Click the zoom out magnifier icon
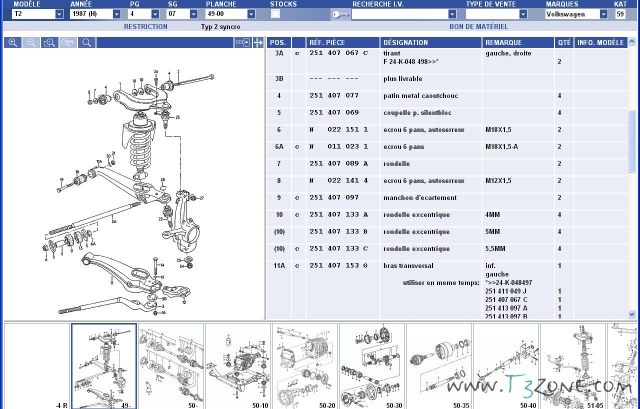The image size is (640, 409). (31, 44)
